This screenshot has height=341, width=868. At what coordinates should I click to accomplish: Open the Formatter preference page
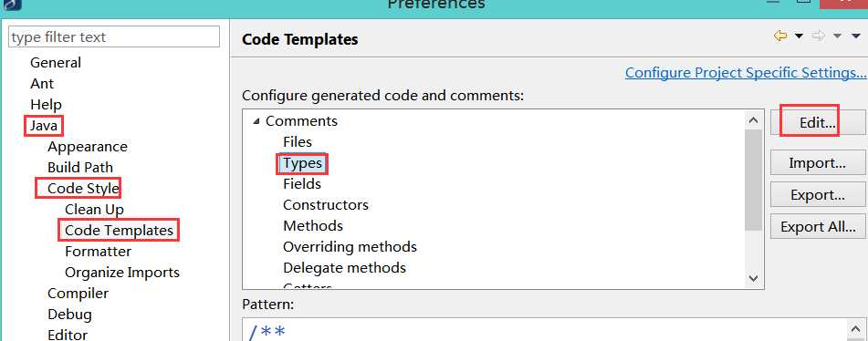98,252
